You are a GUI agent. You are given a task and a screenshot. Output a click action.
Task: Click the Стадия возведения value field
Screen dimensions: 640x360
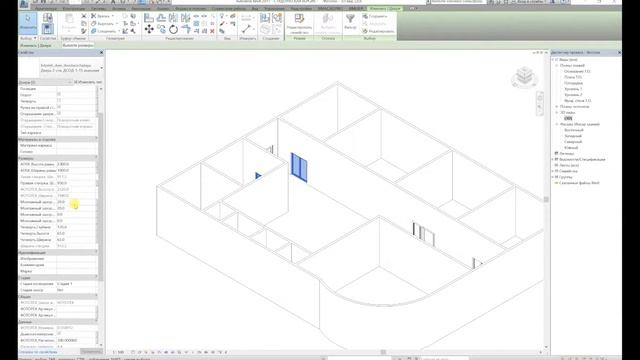tap(76, 284)
